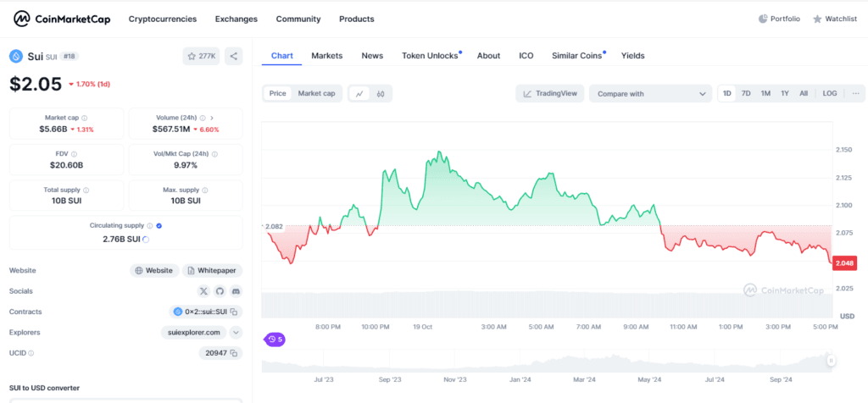Switch to the About tab

pyautogui.click(x=489, y=55)
